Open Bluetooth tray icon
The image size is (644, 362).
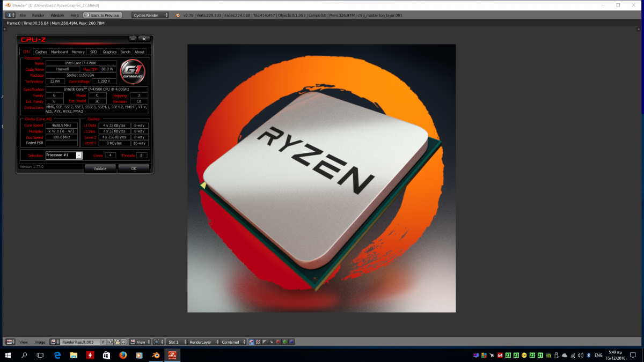588,355
